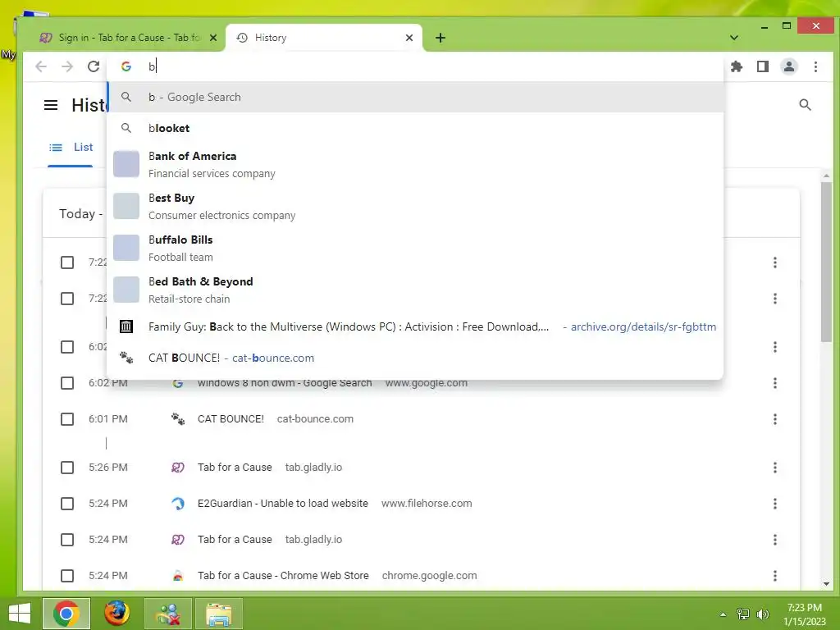Click the scrollbar down arrow

pos(826,584)
